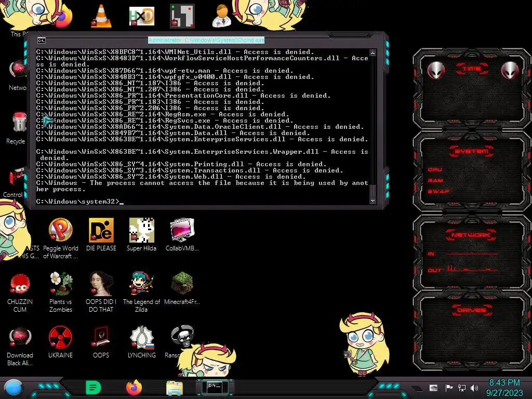This screenshot has height=399, width=532.
Task: Click the SYSTEM gadget header
Action: point(472,151)
